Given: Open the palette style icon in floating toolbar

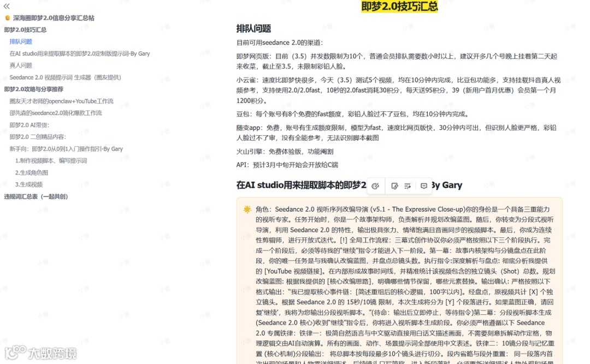Looking at the screenshot, I should (x=375, y=186).
